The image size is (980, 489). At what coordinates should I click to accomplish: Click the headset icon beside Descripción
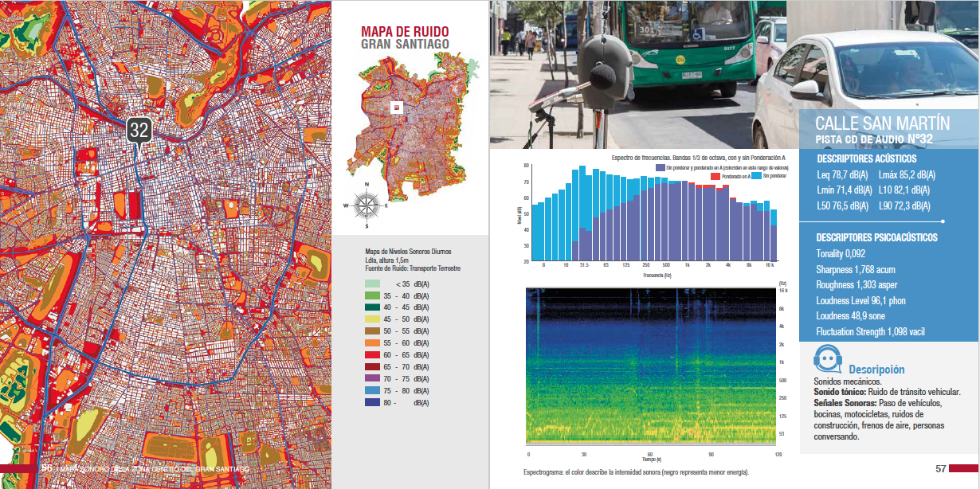[829, 359]
